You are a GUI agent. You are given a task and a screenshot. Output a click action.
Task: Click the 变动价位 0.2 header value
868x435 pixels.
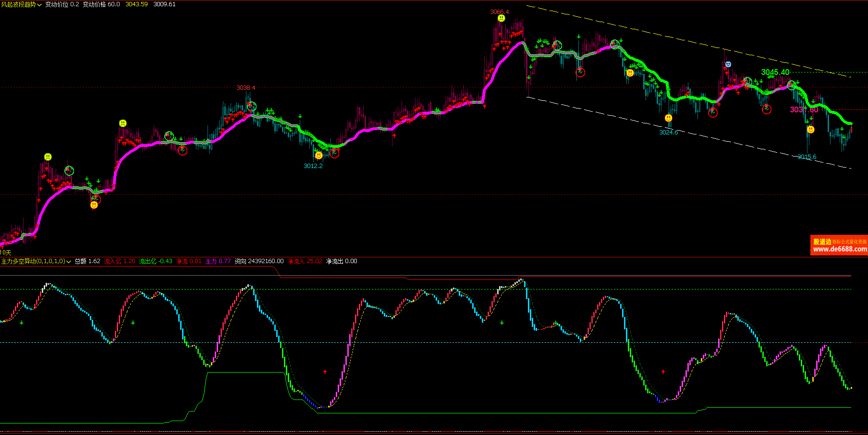click(62, 4)
